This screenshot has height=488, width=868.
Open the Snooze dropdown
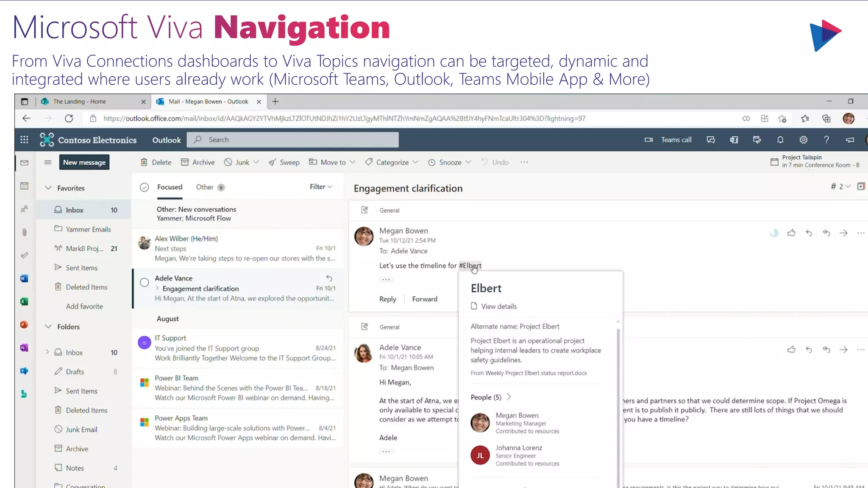[x=468, y=162]
